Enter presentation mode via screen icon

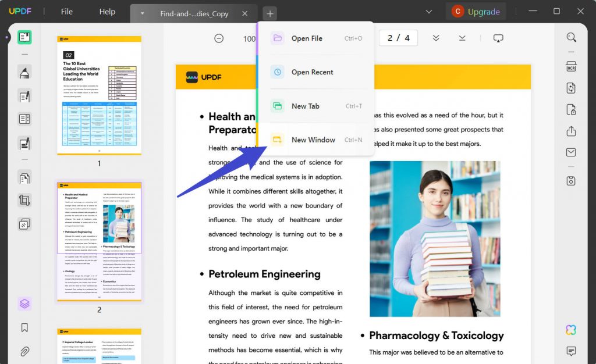(498, 37)
